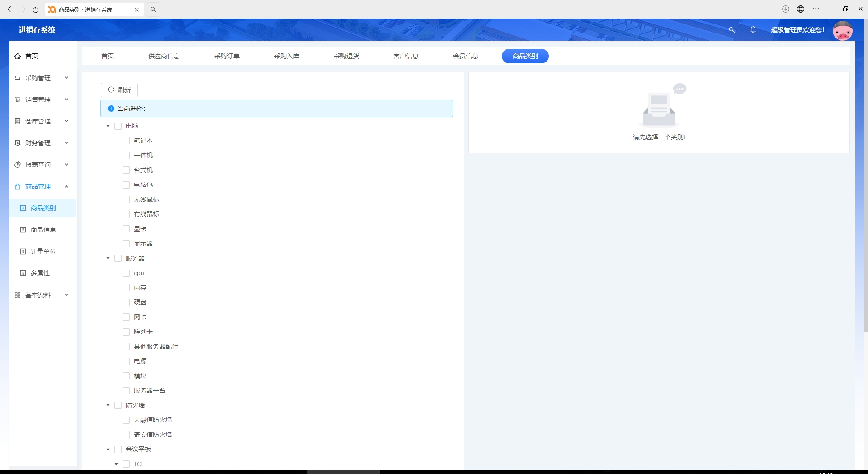Click the pig user avatar

tap(843, 30)
